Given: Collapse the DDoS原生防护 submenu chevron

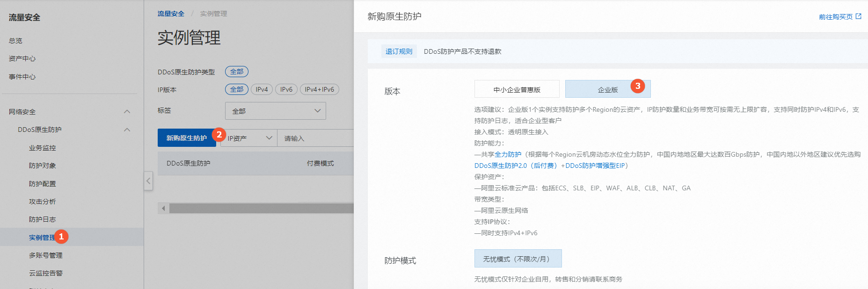Looking at the screenshot, I should 127,130.
